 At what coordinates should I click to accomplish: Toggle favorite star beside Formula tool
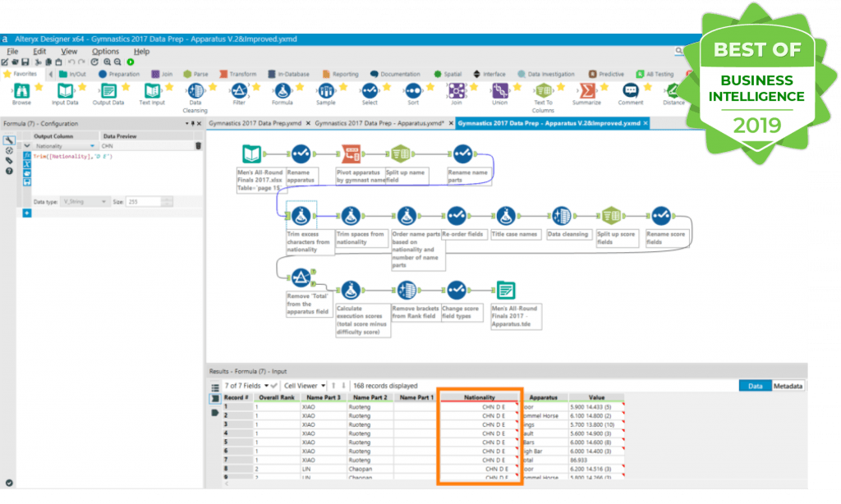(300, 87)
